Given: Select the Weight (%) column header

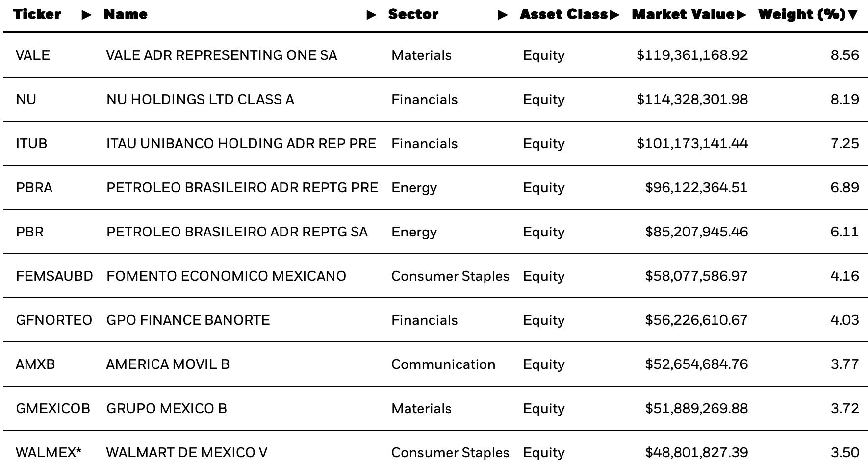Looking at the screenshot, I should click(x=802, y=14).
